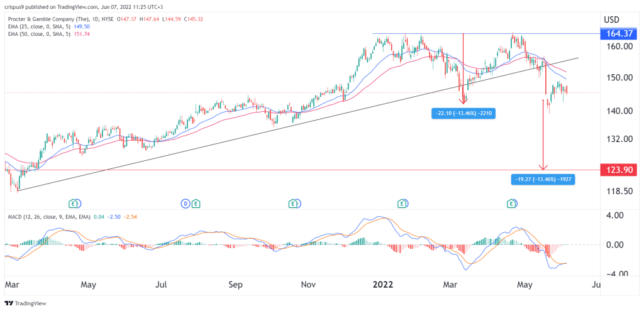
Task: Click the 140.00 price axis value
Action: tap(618, 111)
